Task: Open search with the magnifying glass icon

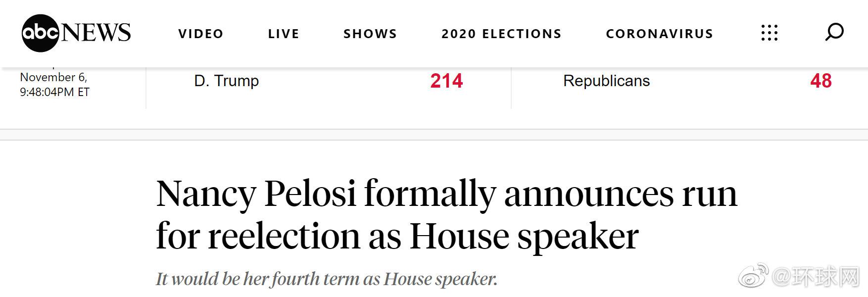Action: 834,33
